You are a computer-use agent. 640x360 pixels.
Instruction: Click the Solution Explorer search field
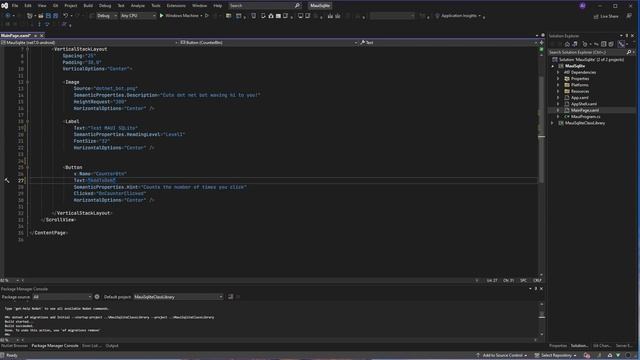pyautogui.click(x=586, y=52)
